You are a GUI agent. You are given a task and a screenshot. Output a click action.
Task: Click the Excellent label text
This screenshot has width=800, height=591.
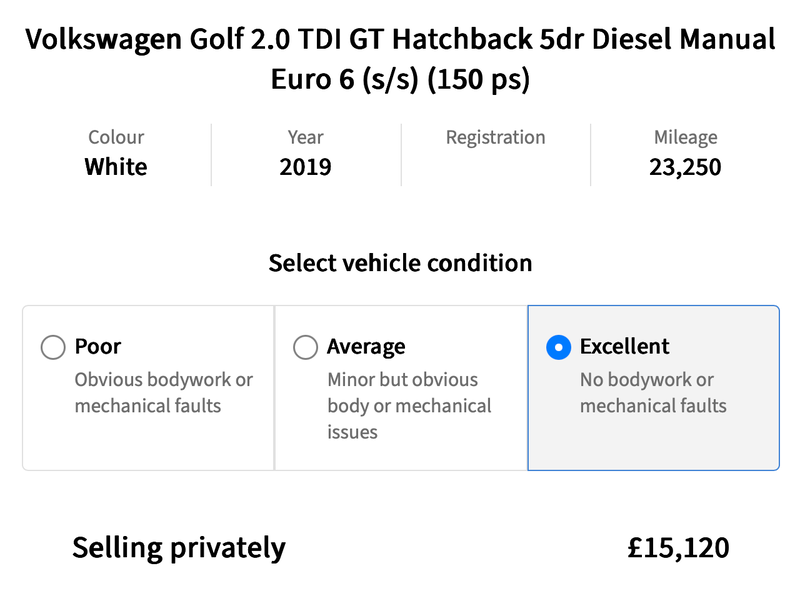pyautogui.click(x=624, y=347)
